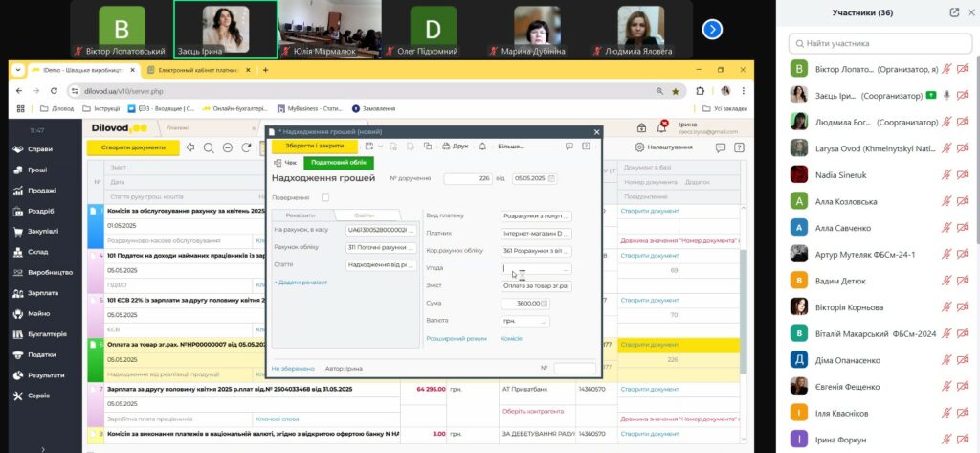This screenshot has width=980, height=453.
Task: Click the Dilovod notification bell with badge
Action: 662,127
